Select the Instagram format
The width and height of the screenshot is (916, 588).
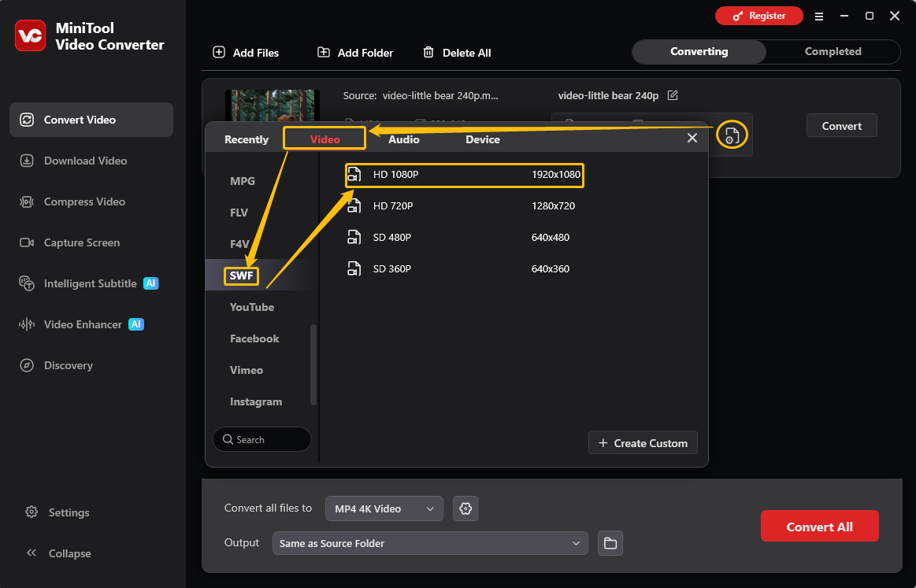pyautogui.click(x=256, y=401)
